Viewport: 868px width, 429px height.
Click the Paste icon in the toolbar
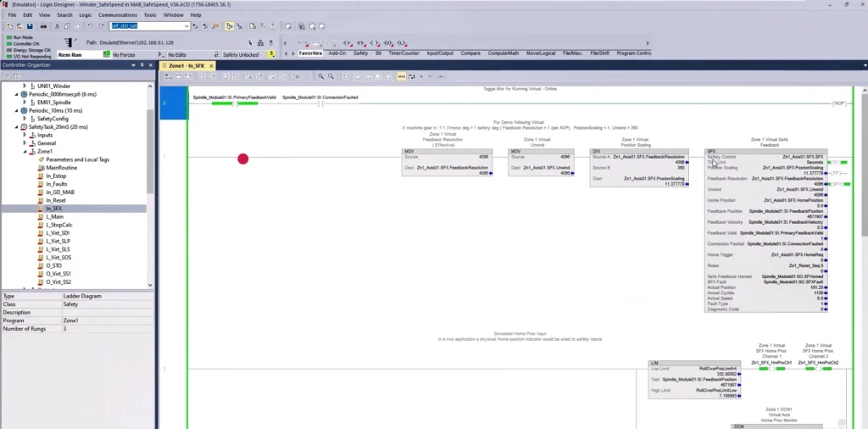point(77,26)
